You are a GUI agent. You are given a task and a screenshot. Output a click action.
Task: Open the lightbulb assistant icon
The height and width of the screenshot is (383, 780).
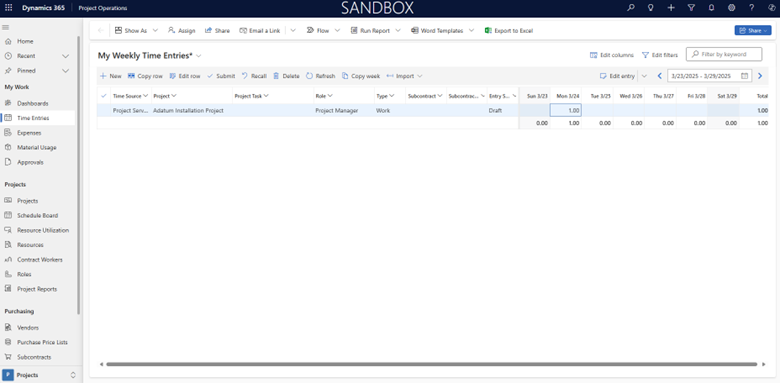click(650, 8)
